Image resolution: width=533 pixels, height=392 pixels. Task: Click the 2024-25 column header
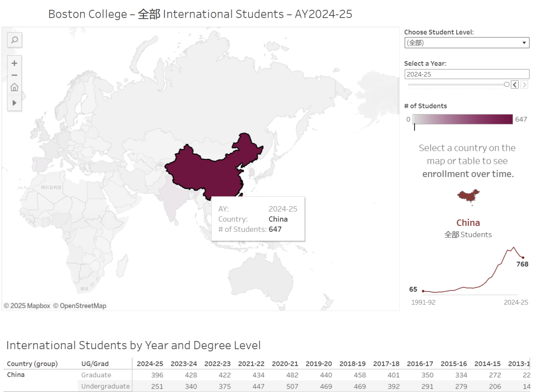tap(150, 363)
